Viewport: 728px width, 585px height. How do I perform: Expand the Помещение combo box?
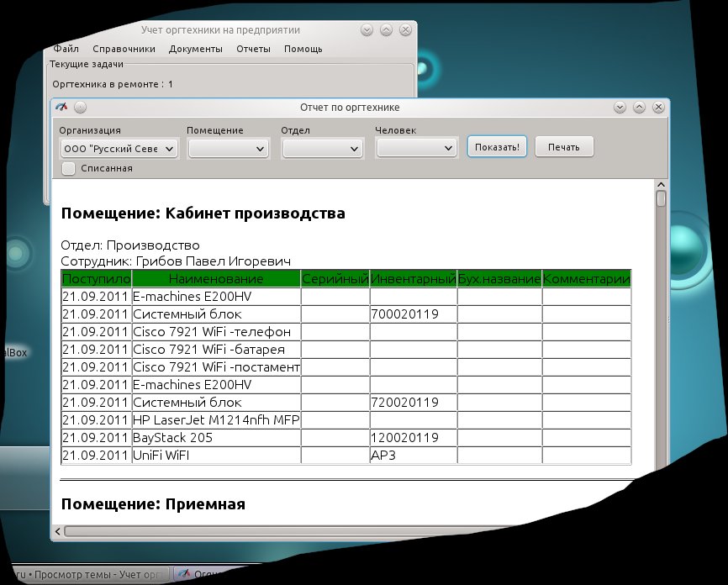(x=228, y=148)
